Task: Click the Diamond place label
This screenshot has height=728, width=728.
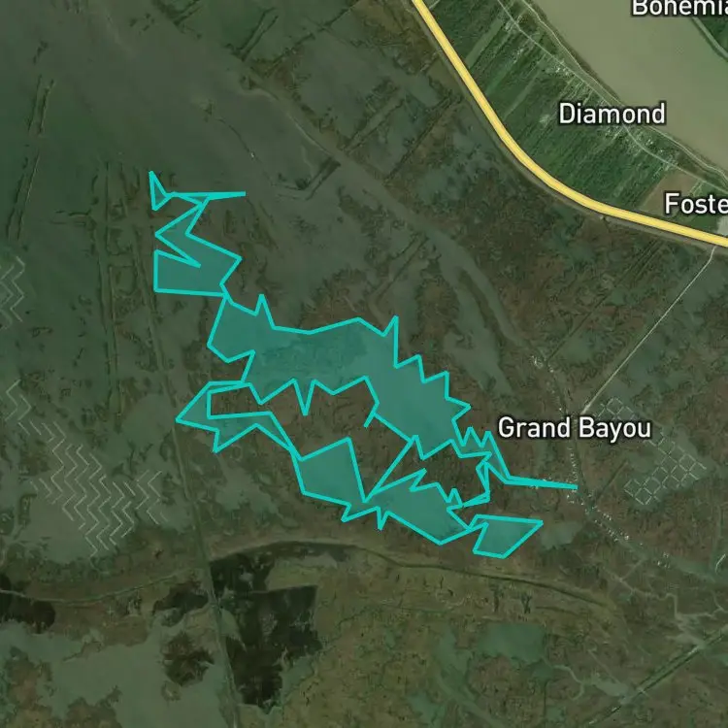Action: click(x=612, y=114)
